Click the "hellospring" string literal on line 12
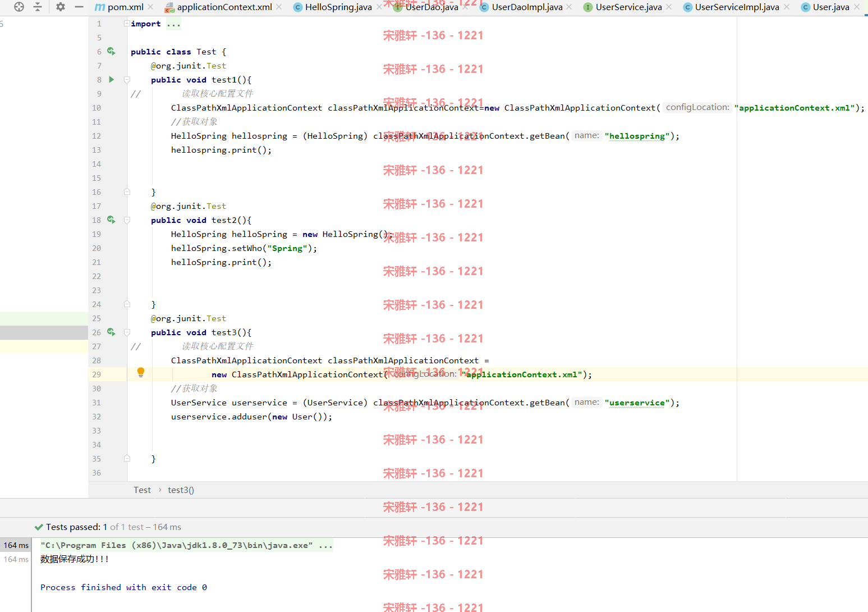Image resolution: width=868 pixels, height=612 pixels. 637,136
